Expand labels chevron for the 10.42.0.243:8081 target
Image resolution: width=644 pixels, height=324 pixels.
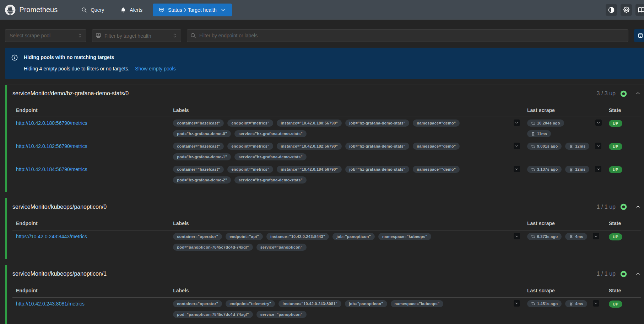(517, 304)
